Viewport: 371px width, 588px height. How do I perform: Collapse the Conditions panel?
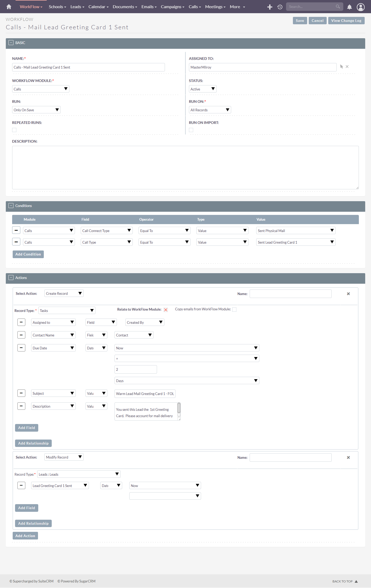[11, 205]
